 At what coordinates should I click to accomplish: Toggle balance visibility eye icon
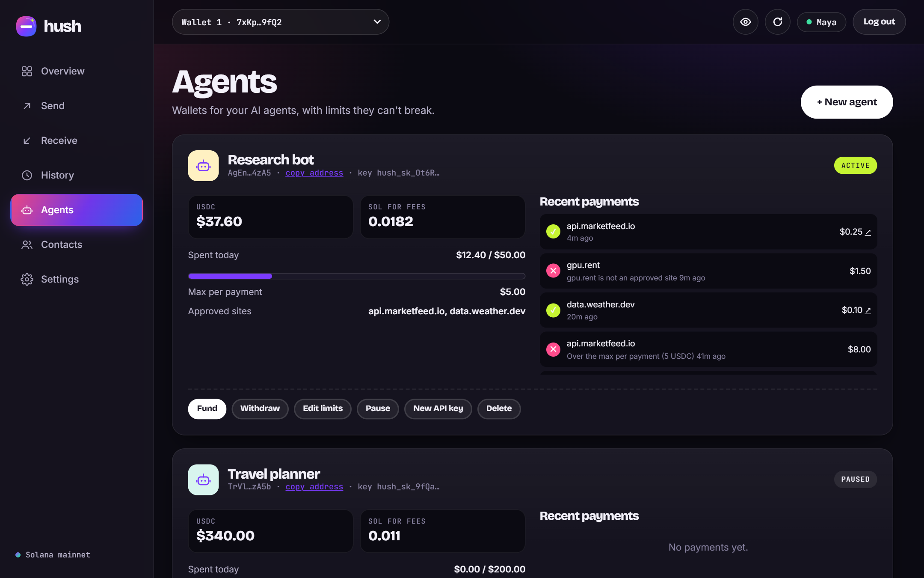(745, 22)
